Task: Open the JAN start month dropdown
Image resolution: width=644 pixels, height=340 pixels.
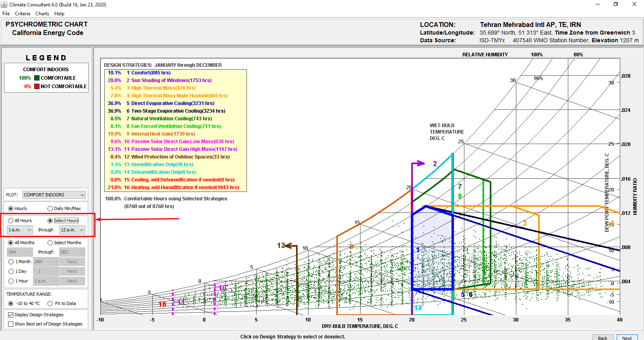Action: [20, 252]
